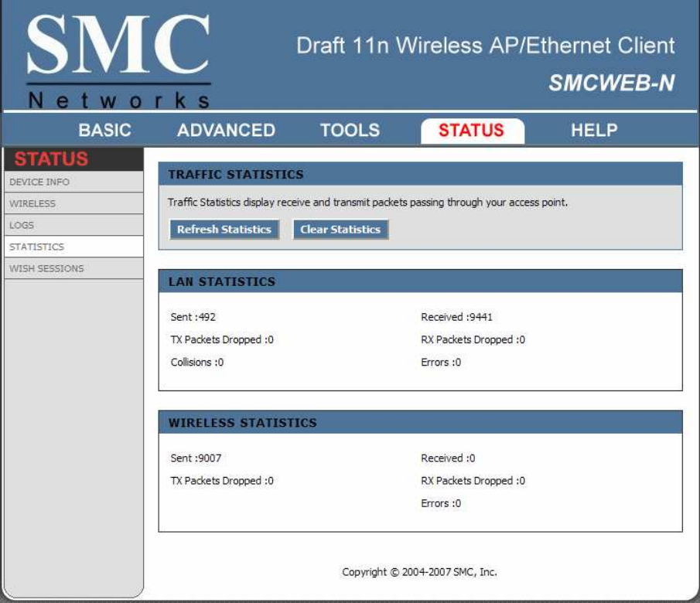Open the BASIC tab
The width and height of the screenshot is (700, 603).
[x=105, y=131]
